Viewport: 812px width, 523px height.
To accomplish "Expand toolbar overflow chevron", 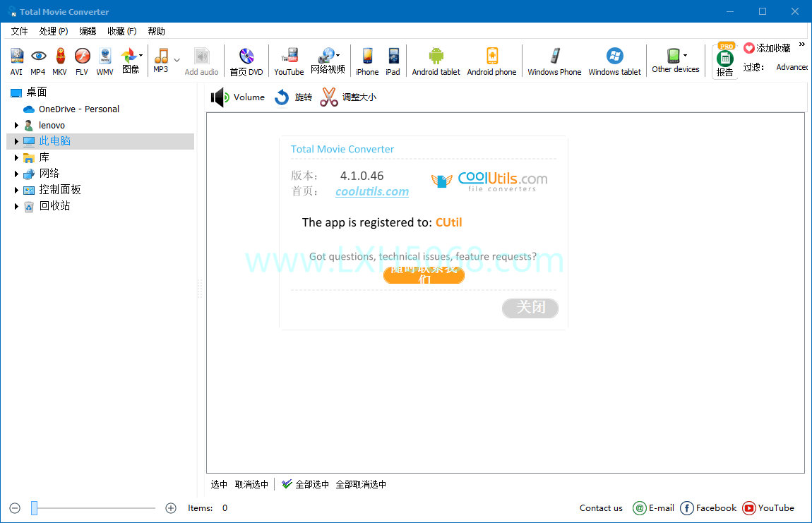I will click(x=801, y=44).
